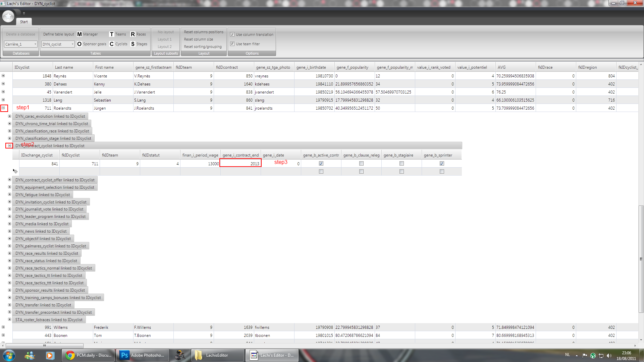Open the Manager table via M icon

click(x=79, y=34)
